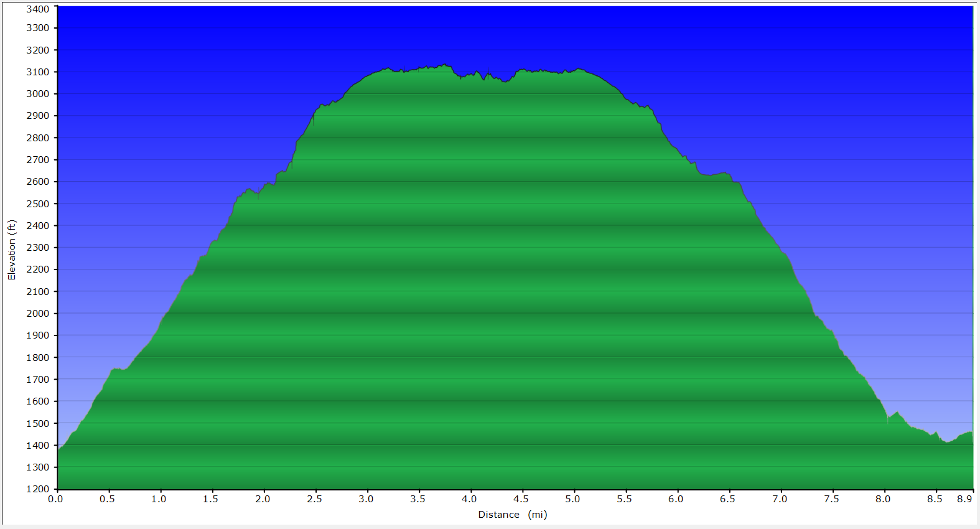Click the 4.0 distance tick label
The image size is (980, 529).
tap(469, 499)
